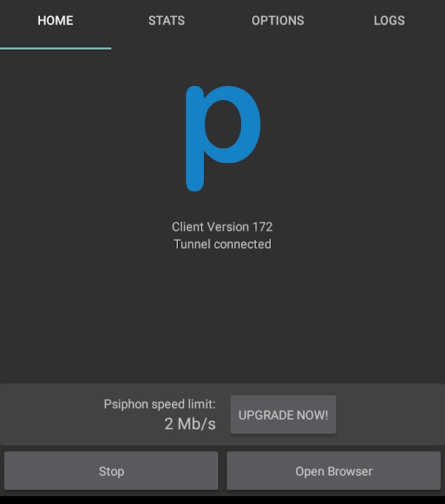This screenshot has height=504, width=445.
Task: Show diagnostic entries via LOGS
Action: pyautogui.click(x=389, y=20)
